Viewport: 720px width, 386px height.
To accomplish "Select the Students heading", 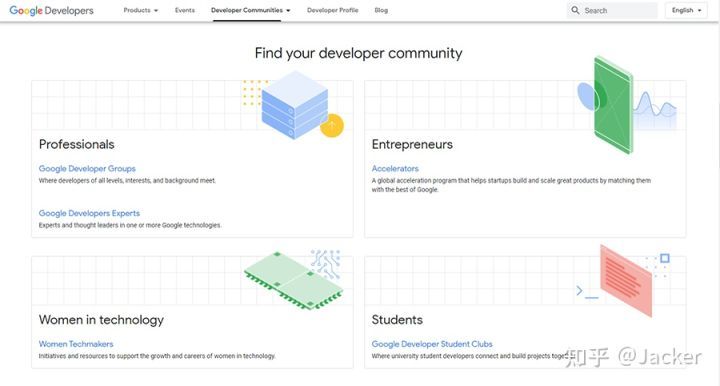I will (x=397, y=320).
